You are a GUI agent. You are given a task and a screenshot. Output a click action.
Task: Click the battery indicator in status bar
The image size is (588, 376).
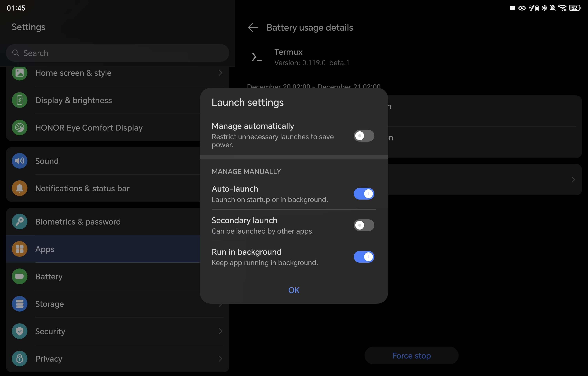575,8
